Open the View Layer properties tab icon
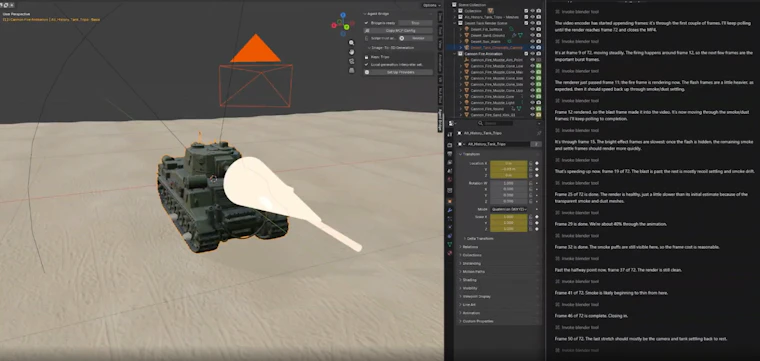Screen dimensions: 760x361 pos(449,162)
